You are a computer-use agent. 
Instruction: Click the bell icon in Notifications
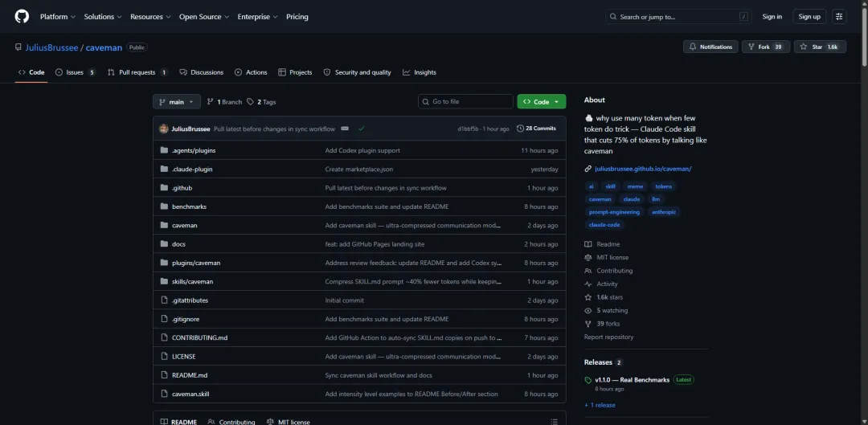pos(693,47)
